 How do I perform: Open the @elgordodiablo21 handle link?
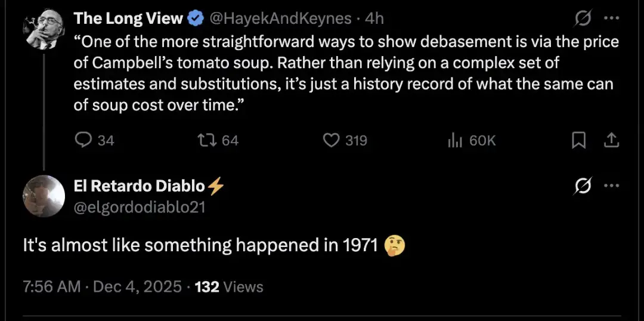(x=140, y=206)
